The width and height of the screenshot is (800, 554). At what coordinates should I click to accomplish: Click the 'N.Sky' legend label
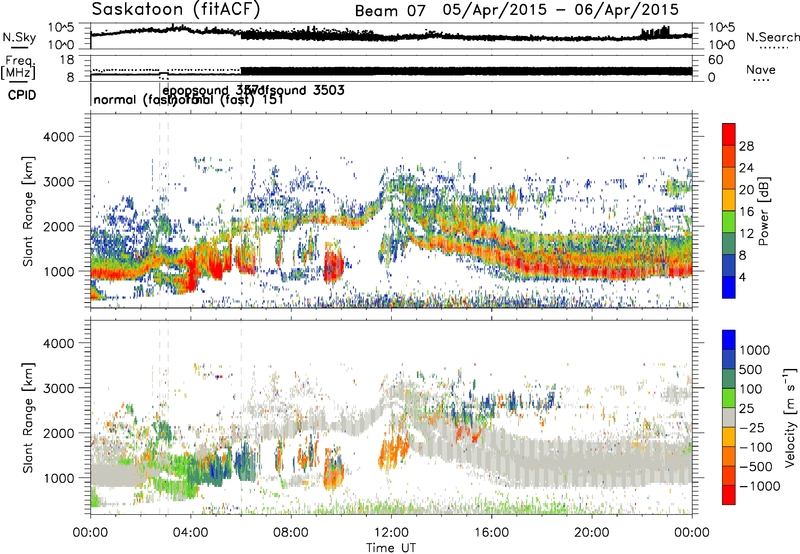pyautogui.click(x=18, y=37)
